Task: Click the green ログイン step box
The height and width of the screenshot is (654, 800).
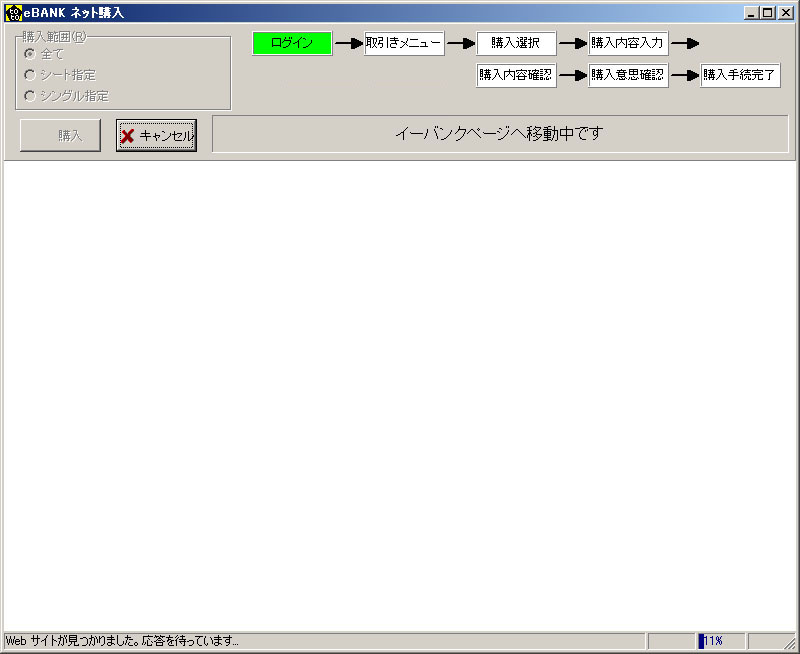Action: 292,44
